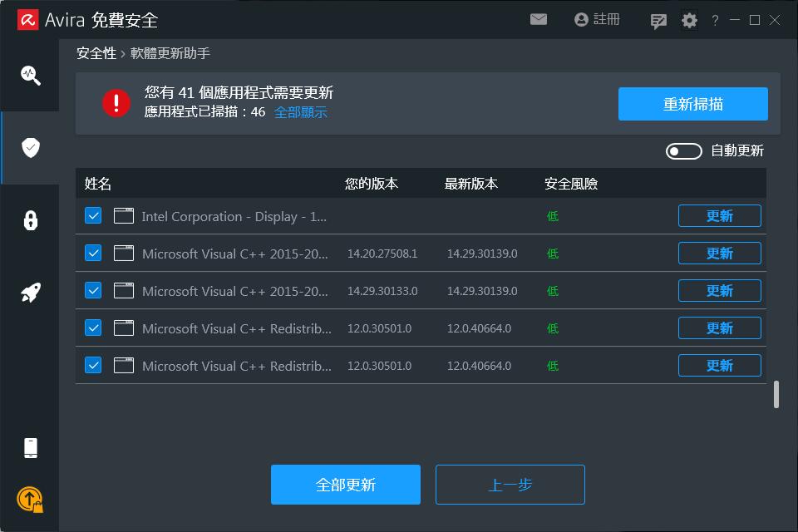Image resolution: width=798 pixels, height=532 pixels.
Task: Click the 註冊 account icon
Action: coord(581,19)
